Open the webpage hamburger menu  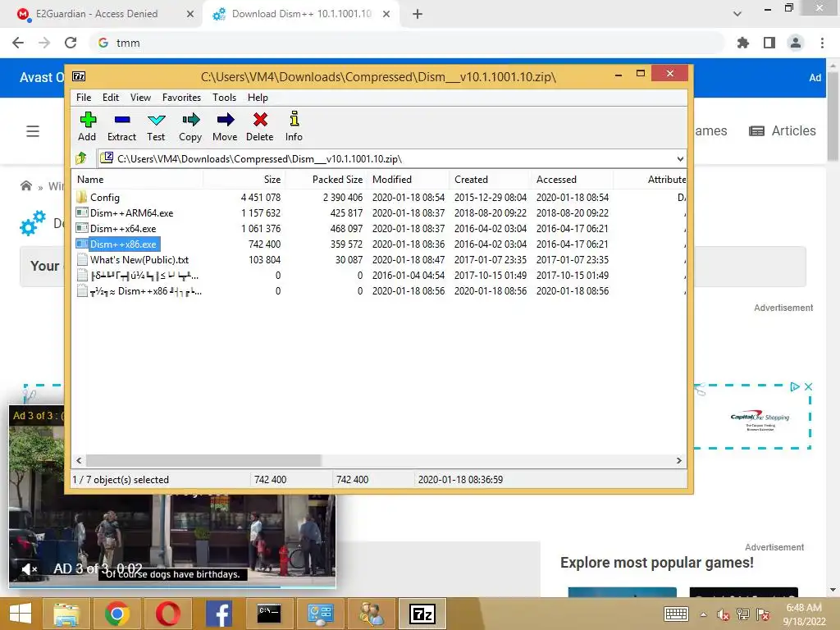[x=33, y=130]
